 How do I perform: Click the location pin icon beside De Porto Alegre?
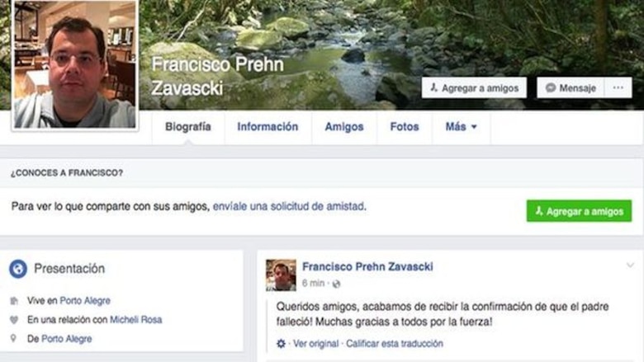(13, 339)
